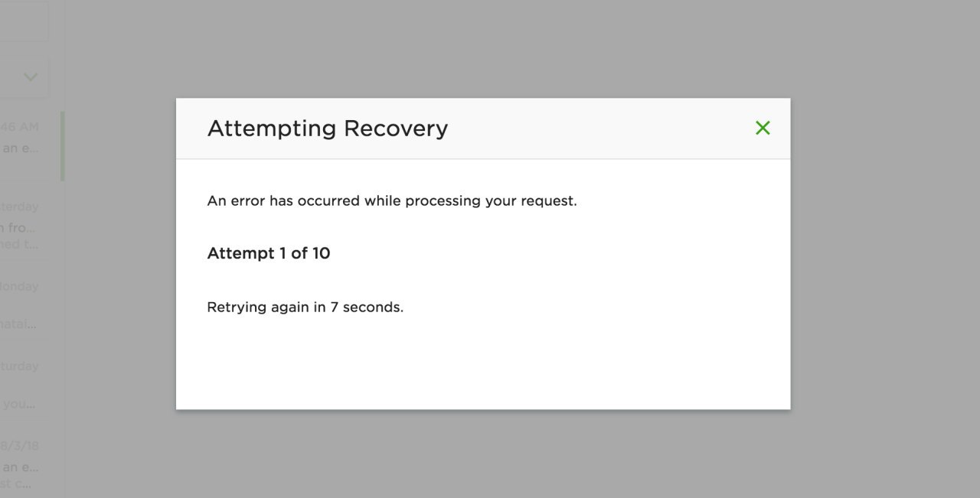The width and height of the screenshot is (980, 498).
Task: Click the partially visible field at sidebar top
Action: [x=23, y=21]
